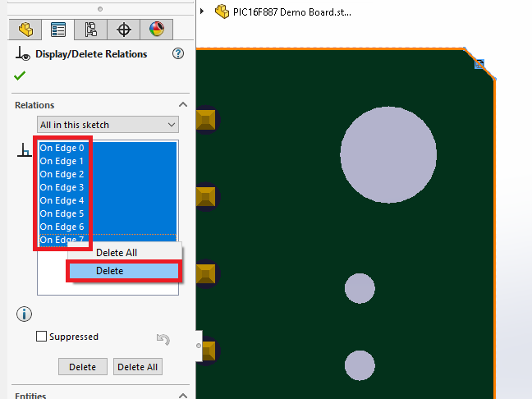Click the help question mark icon
The height and width of the screenshot is (399, 532).
click(x=177, y=54)
